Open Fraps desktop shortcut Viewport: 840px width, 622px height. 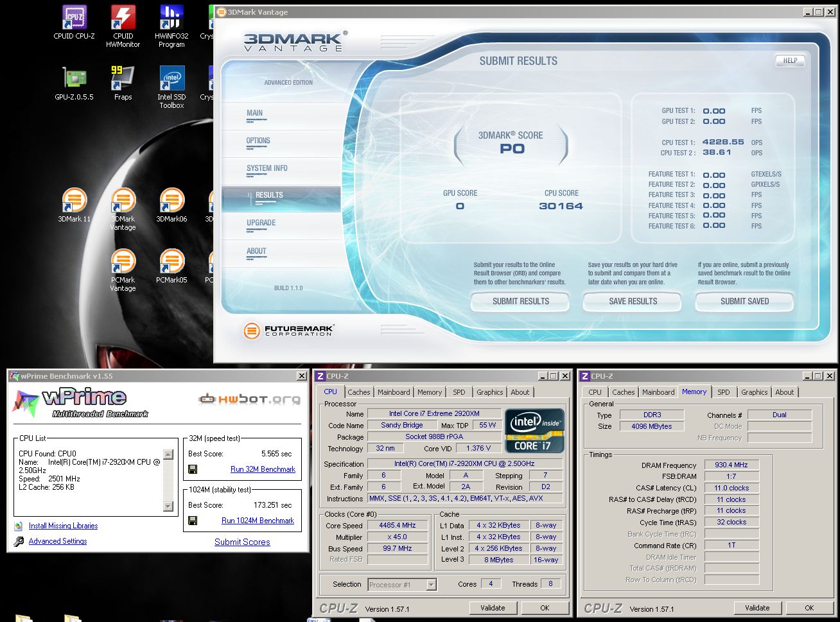click(123, 83)
